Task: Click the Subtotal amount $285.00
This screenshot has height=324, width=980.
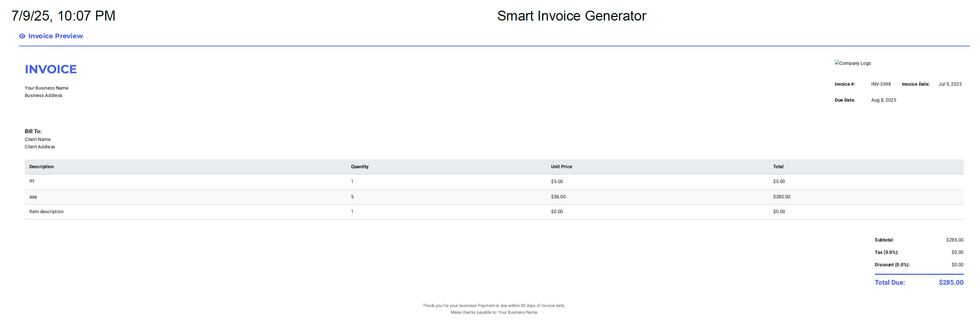Action: coord(954,240)
